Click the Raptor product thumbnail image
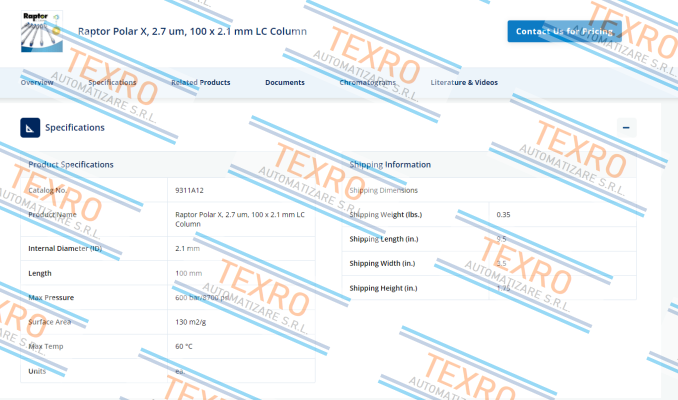 pos(42,31)
